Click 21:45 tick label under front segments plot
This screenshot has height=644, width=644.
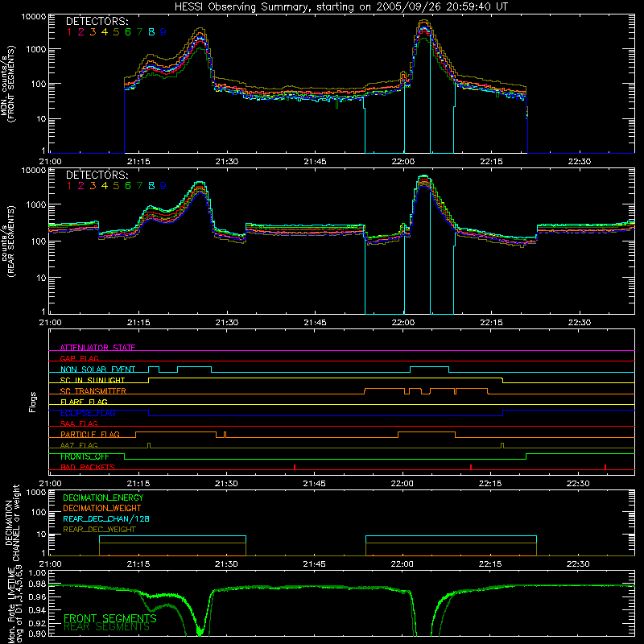pyautogui.click(x=315, y=162)
